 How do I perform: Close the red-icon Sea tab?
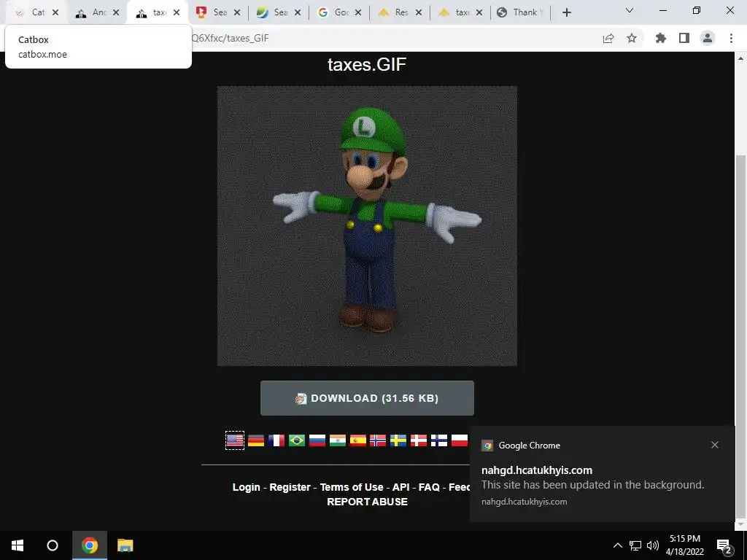tap(237, 12)
